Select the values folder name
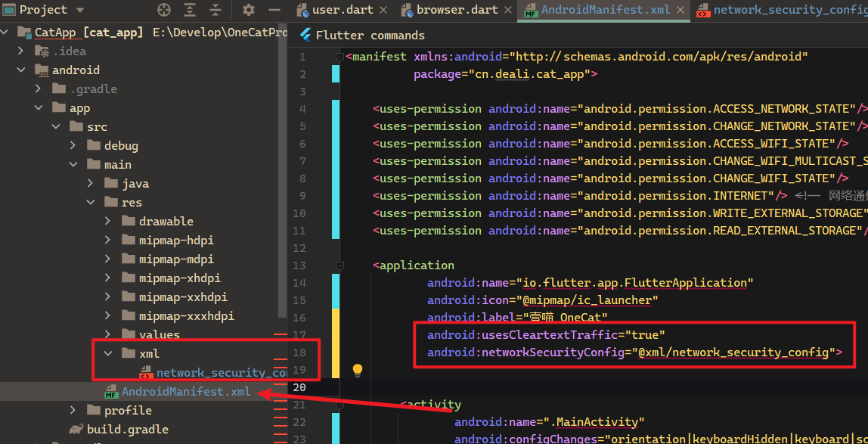Viewport: 868px width, 444px height. [x=160, y=334]
